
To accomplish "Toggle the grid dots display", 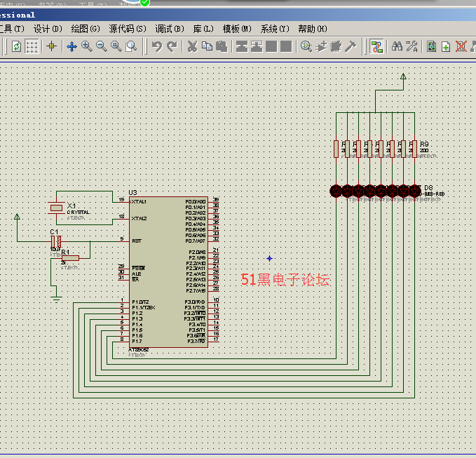I will [32, 46].
